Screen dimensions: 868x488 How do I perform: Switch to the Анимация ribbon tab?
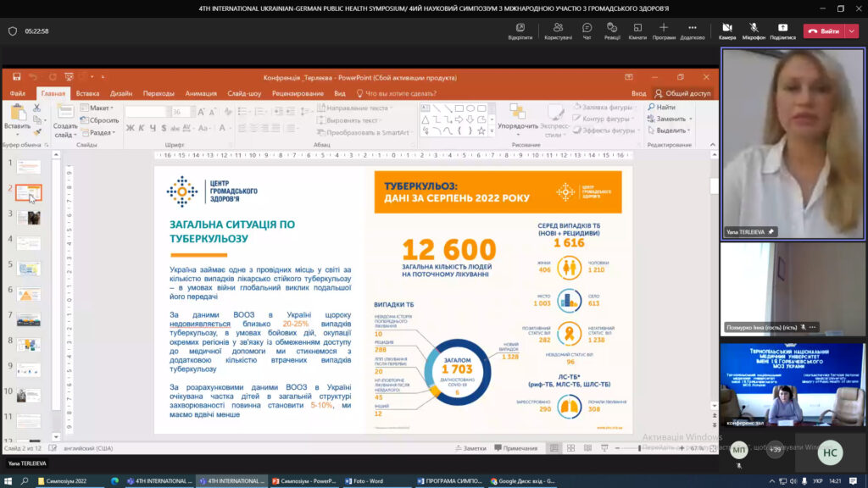click(201, 93)
